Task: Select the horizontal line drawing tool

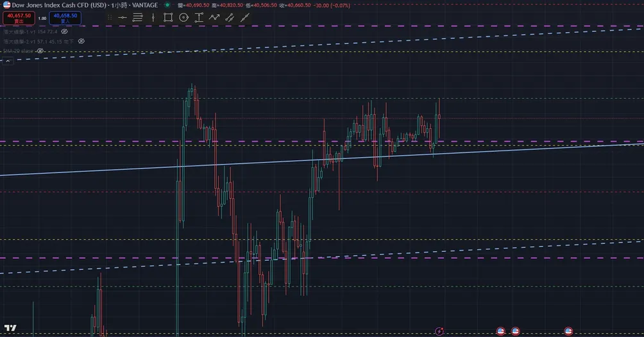Action: pos(123,18)
